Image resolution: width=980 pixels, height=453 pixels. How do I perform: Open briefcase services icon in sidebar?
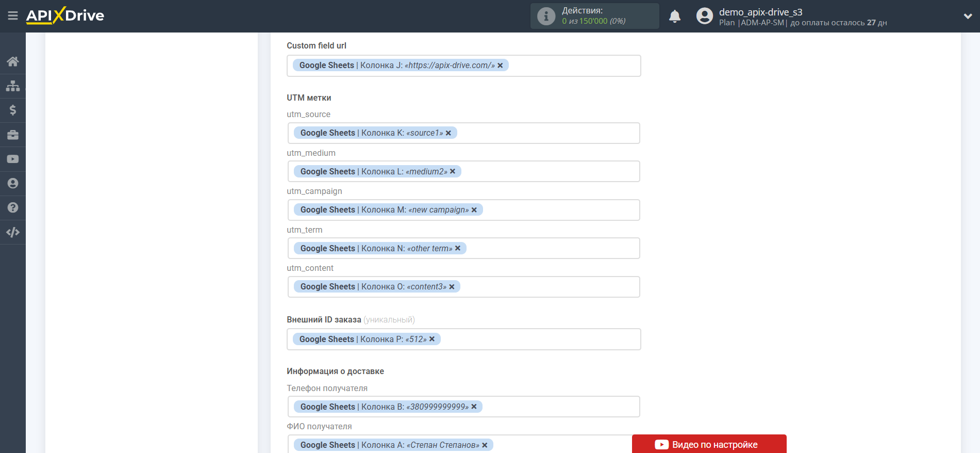(13, 135)
